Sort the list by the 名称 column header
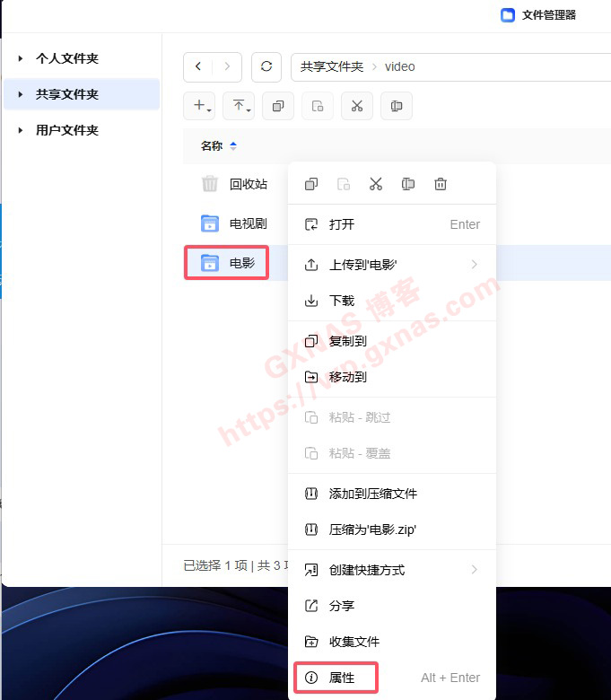The width and height of the screenshot is (611, 700). click(212, 145)
